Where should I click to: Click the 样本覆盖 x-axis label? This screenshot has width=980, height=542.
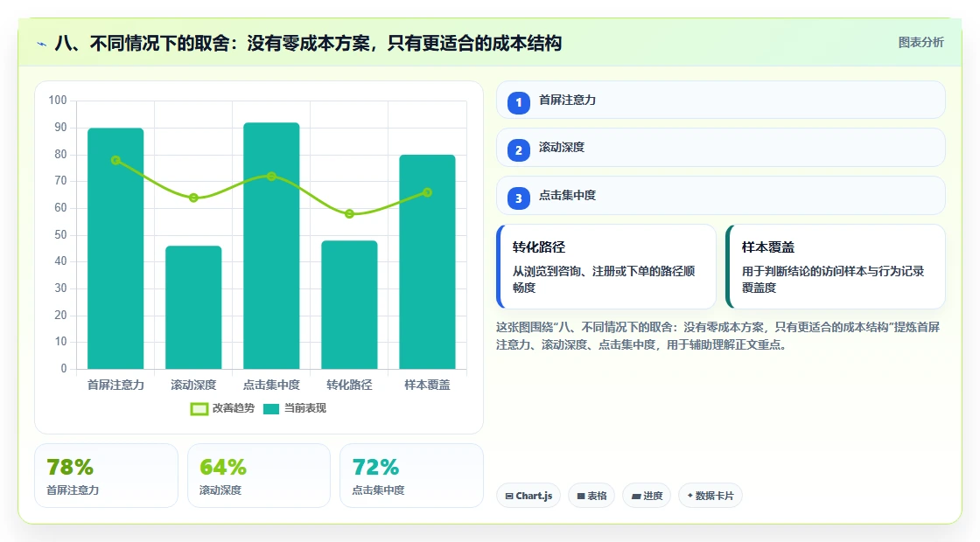point(428,386)
